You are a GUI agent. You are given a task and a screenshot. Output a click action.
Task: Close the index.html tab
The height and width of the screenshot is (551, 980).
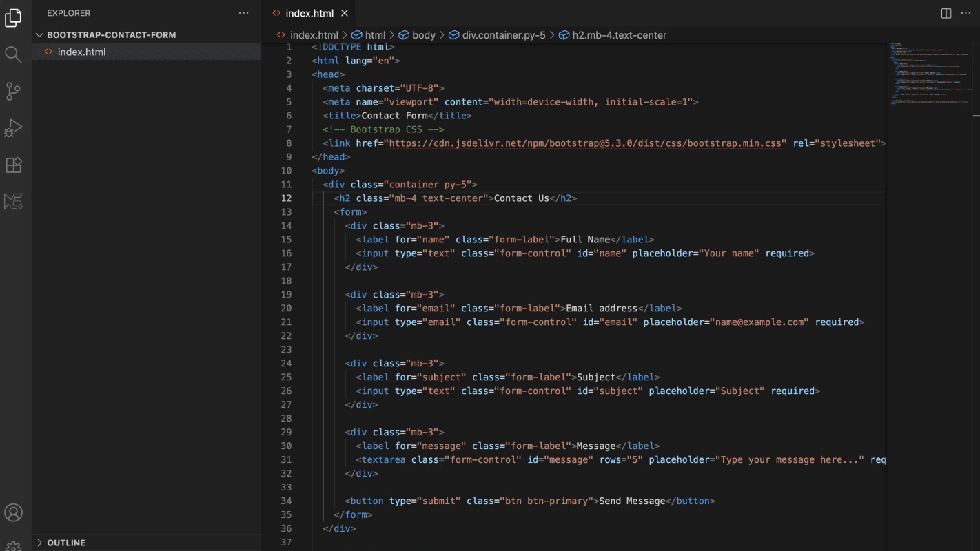point(345,13)
